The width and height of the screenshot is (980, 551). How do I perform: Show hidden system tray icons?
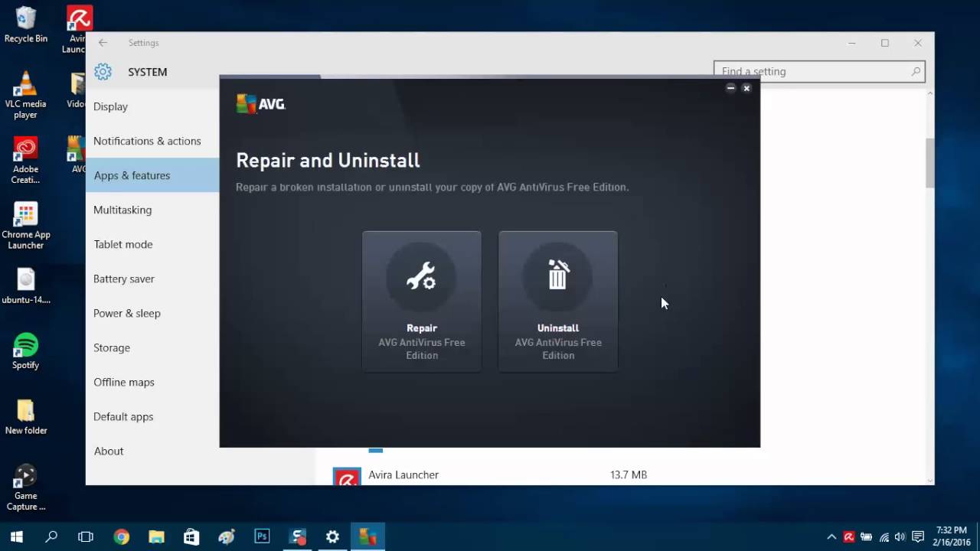coord(831,537)
